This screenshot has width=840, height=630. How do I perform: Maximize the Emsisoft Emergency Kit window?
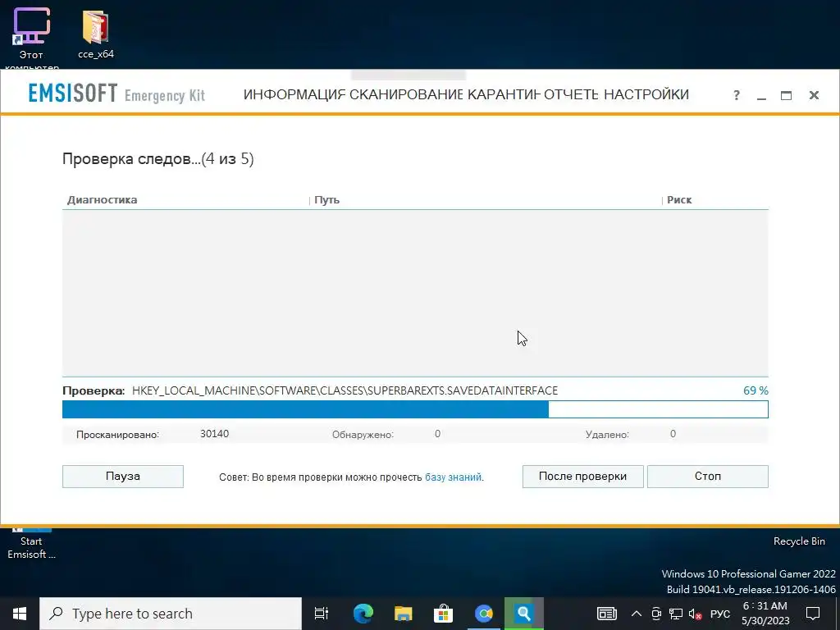786,95
